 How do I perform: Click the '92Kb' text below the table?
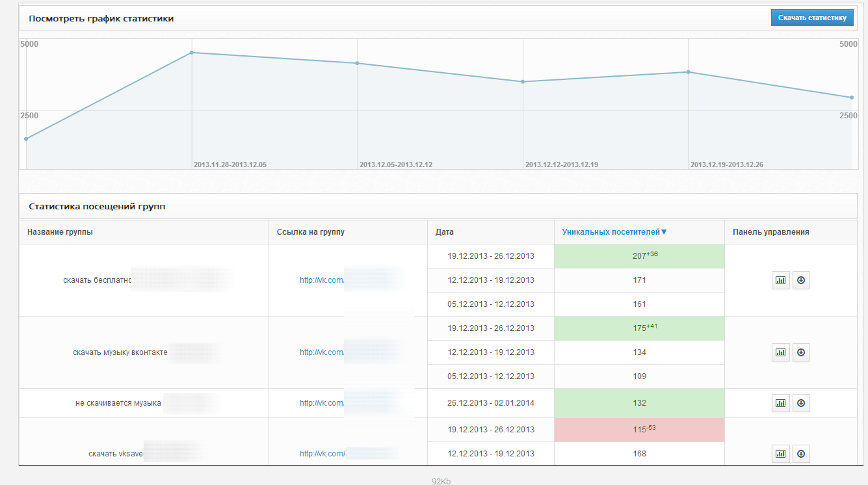tap(441, 482)
